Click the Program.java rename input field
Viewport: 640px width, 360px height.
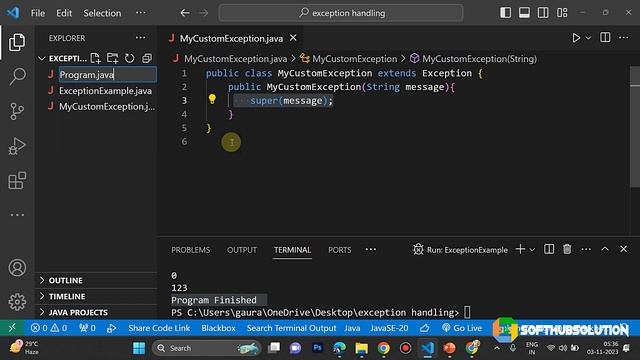coord(107,75)
